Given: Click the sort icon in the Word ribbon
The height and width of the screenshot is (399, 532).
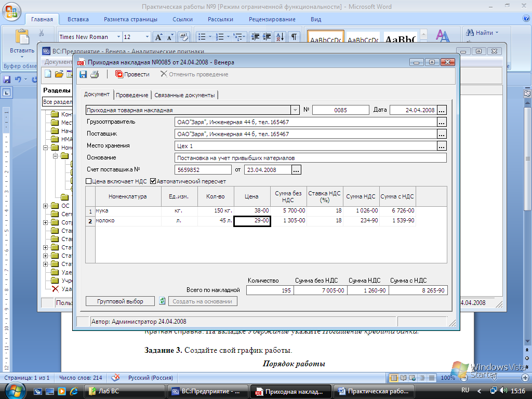Looking at the screenshot, I should point(280,37).
